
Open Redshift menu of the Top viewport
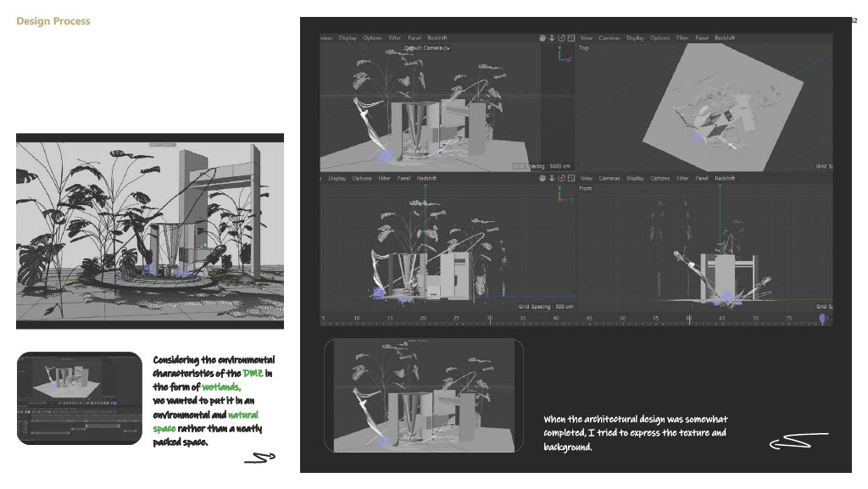pyautogui.click(x=726, y=38)
